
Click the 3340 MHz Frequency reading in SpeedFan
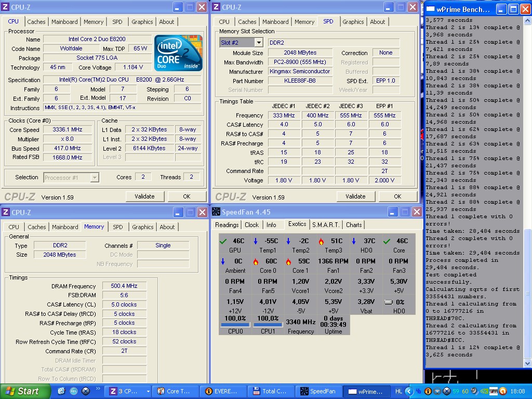point(301,322)
